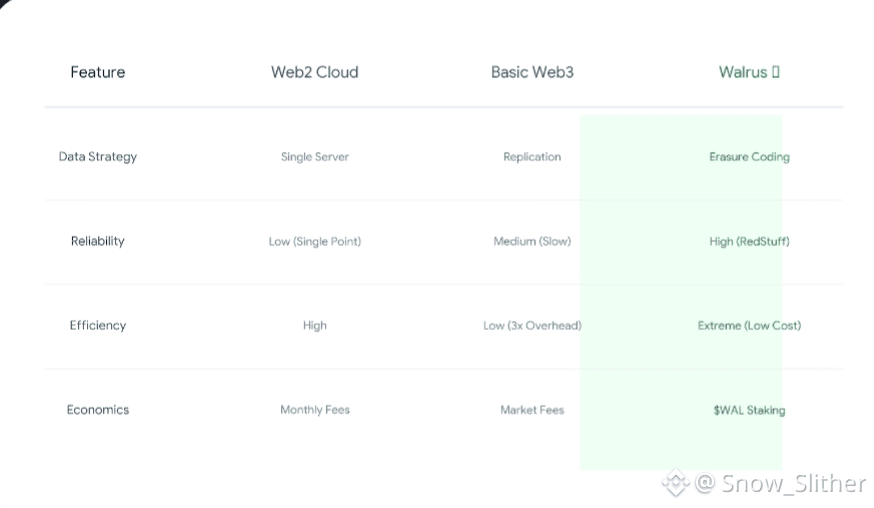Screen dimensions: 874x508
Task: Click the Erasure Coding cell
Action: click(749, 157)
